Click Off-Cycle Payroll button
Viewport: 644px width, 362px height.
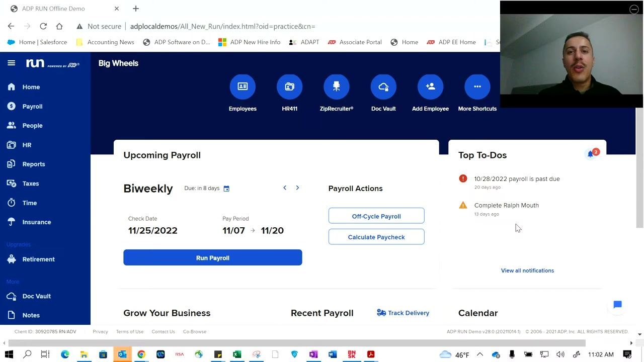376,216
